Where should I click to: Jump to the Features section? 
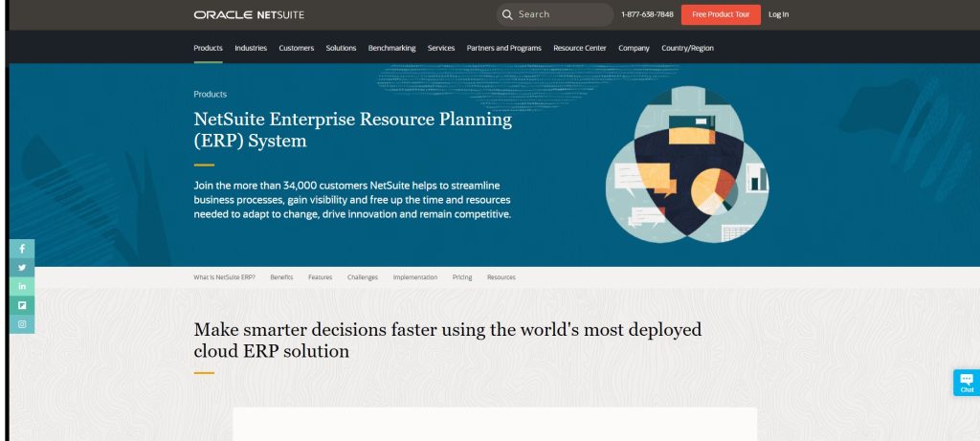coord(320,277)
